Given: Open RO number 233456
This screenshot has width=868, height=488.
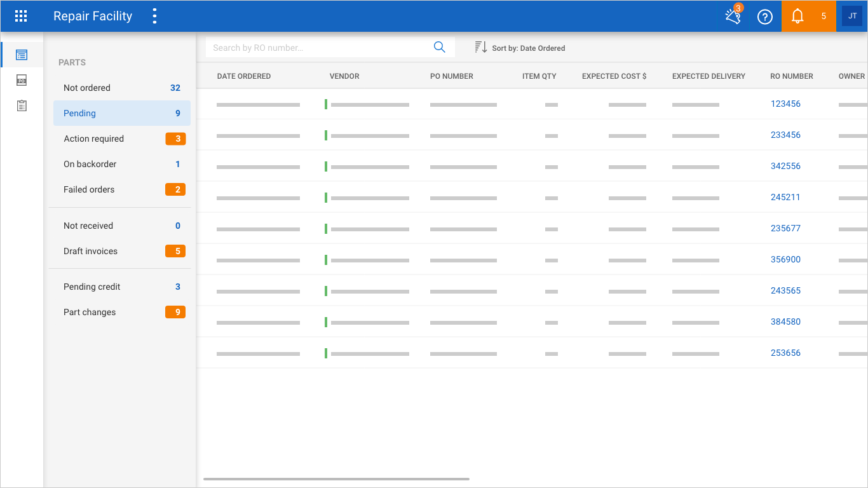Looking at the screenshot, I should [785, 135].
